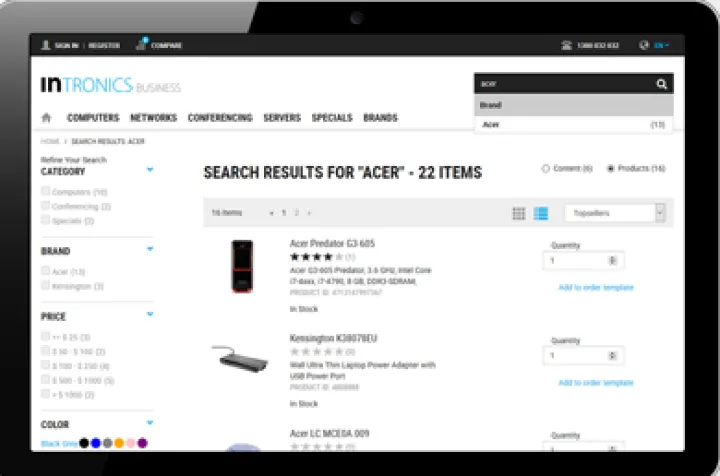
Task: Open the Compare icon in top bar
Action: point(141,44)
